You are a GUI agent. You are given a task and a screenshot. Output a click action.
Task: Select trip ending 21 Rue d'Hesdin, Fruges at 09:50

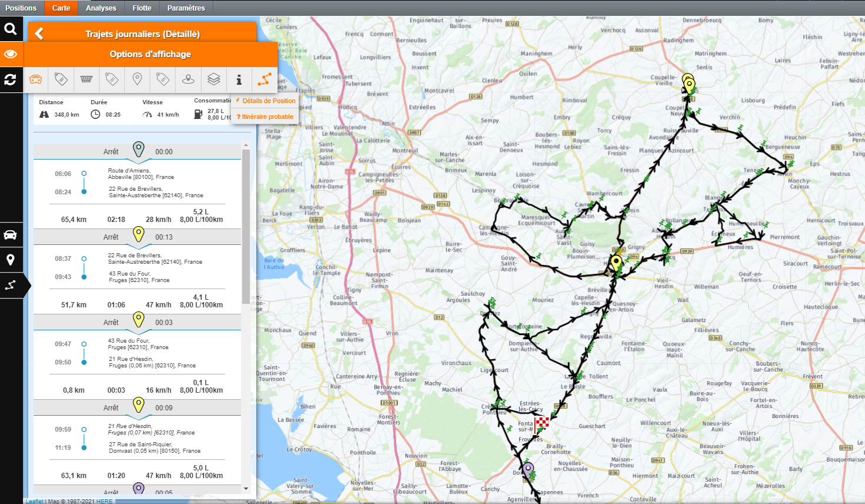[152, 362]
